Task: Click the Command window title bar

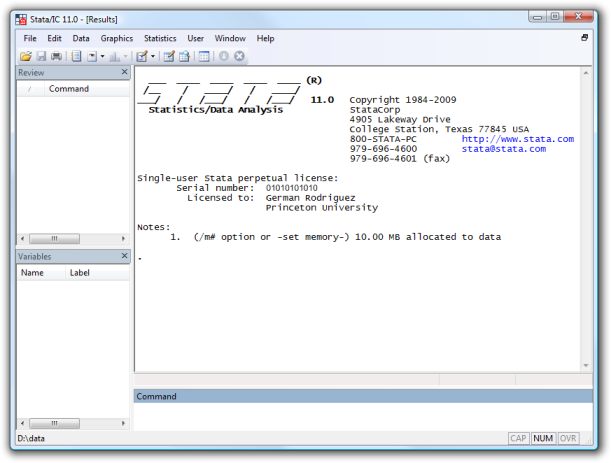Action: pos(363,396)
